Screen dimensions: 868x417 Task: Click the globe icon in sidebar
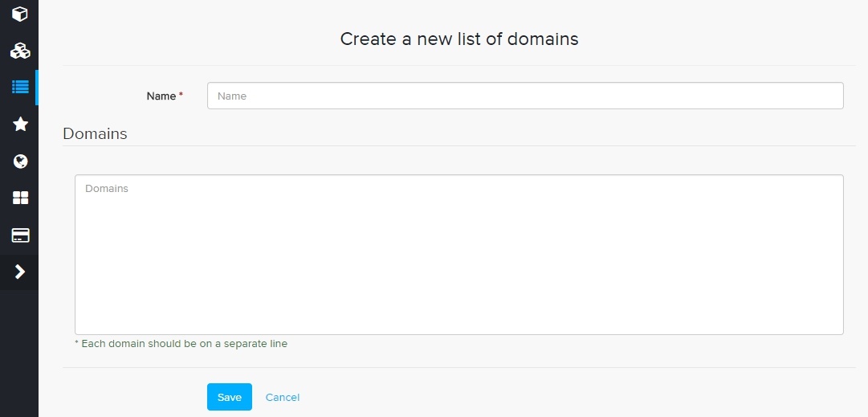click(20, 161)
